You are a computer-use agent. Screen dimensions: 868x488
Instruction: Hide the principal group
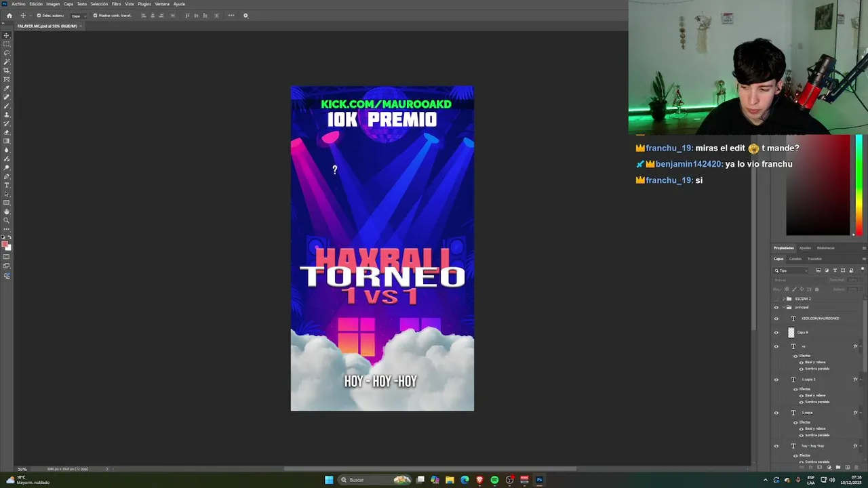click(776, 307)
